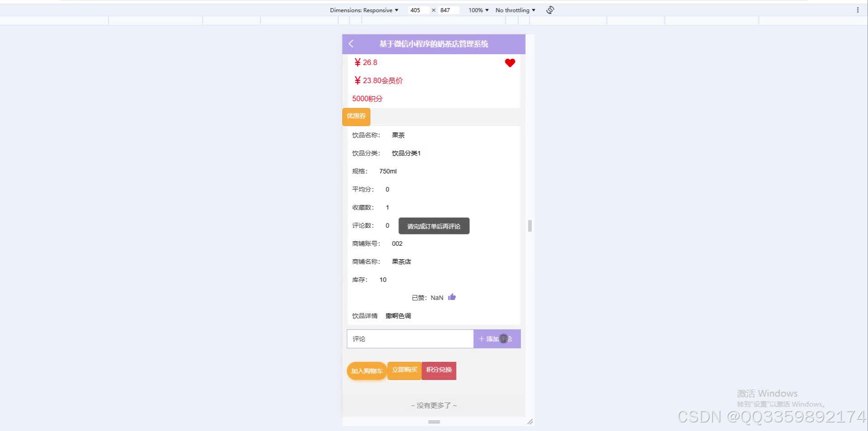Screen dimensions: 868x431
Task: Click the scrollbar at right of the mobile preview
Action: pyautogui.click(x=529, y=226)
